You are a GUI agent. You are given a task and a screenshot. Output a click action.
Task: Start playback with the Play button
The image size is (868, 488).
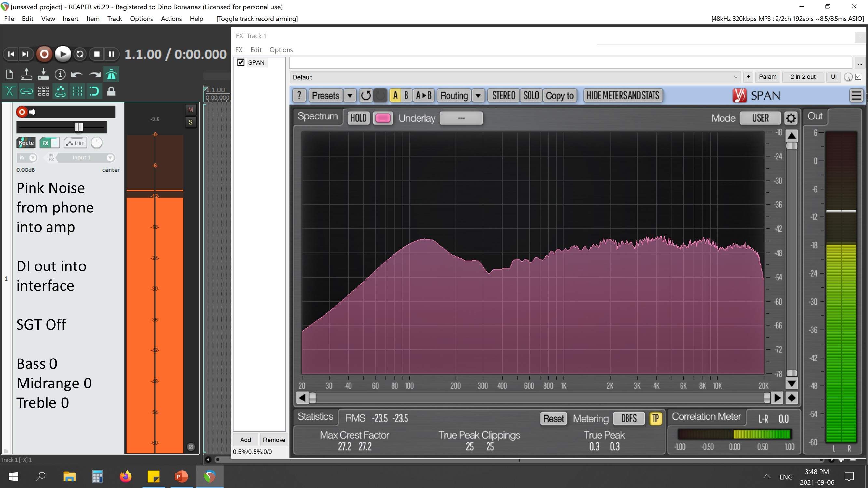click(x=63, y=54)
